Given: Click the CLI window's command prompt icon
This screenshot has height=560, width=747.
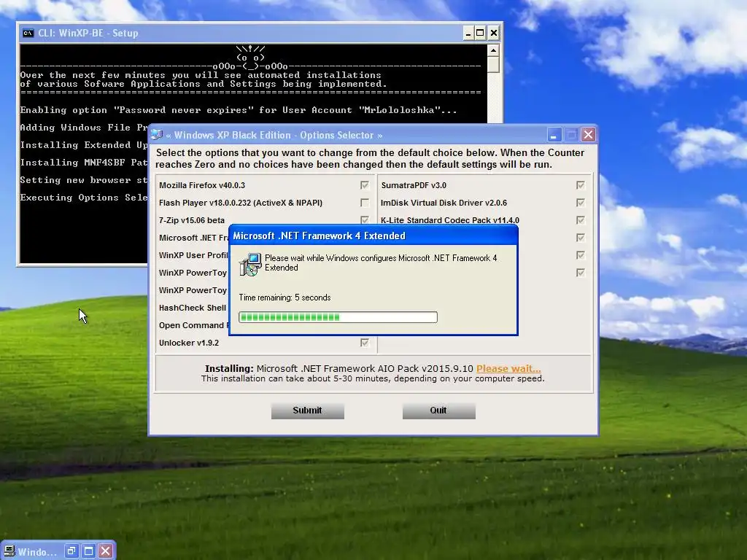Looking at the screenshot, I should [28, 33].
